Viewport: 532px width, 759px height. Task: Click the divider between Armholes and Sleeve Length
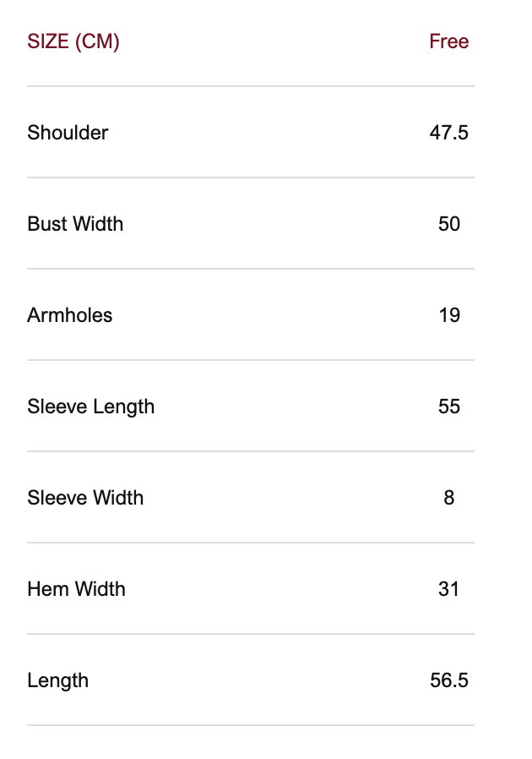coord(251,360)
